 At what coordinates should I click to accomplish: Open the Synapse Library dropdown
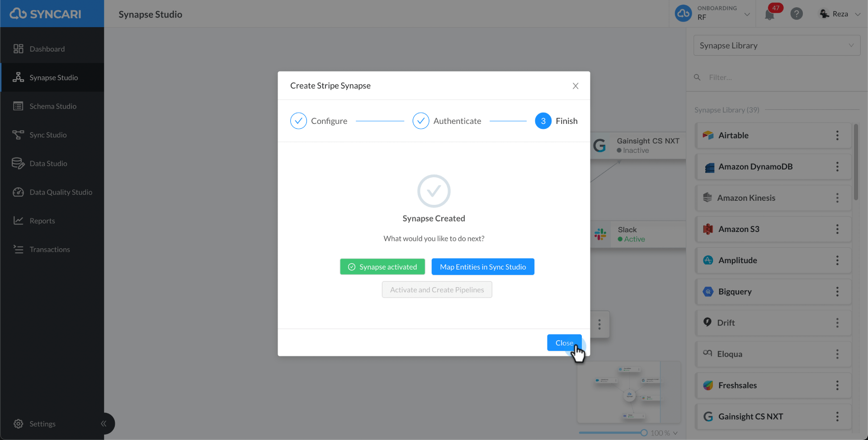[777, 45]
